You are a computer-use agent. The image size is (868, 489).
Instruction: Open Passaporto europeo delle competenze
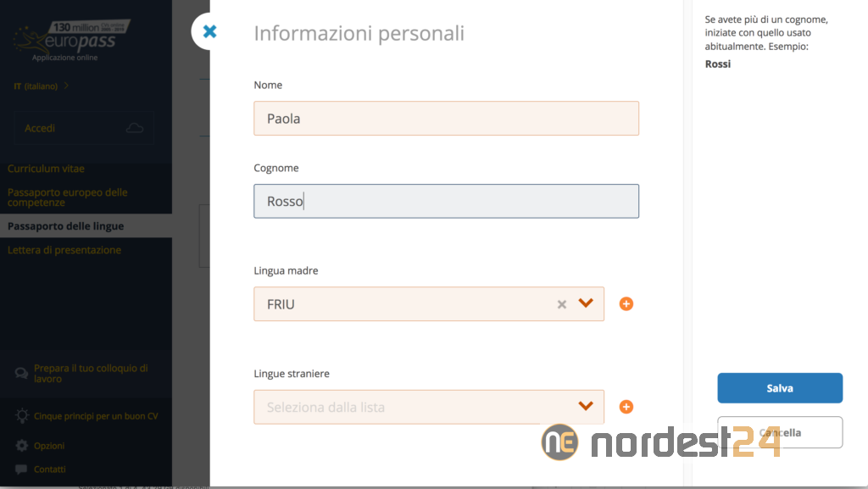[68, 197]
